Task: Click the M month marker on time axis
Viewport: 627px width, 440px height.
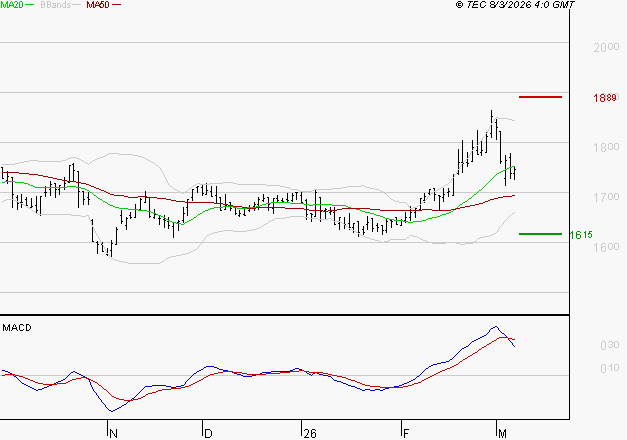Action: (x=503, y=434)
